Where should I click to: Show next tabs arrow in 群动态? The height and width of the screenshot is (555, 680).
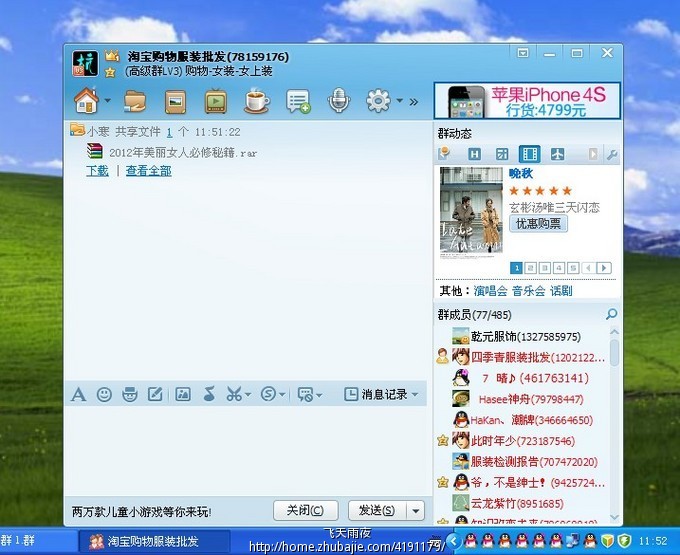pyautogui.click(x=592, y=154)
